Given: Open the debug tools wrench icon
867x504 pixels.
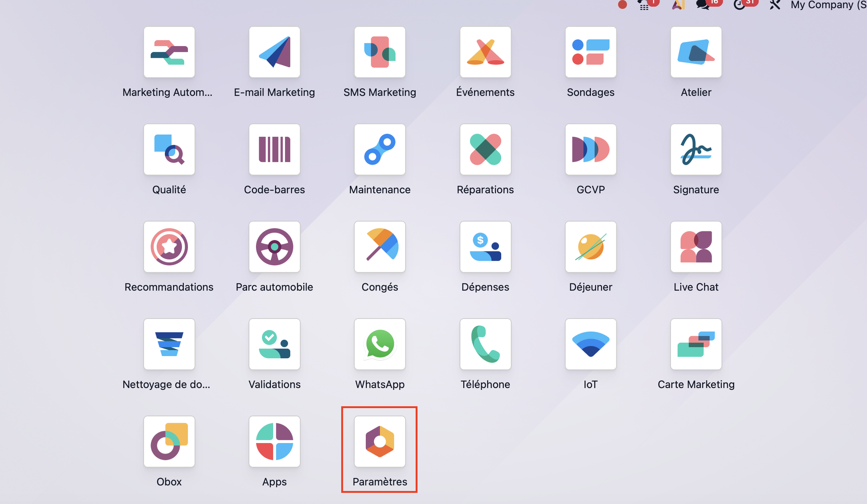Looking at the screenshot, I should [775, 5].
